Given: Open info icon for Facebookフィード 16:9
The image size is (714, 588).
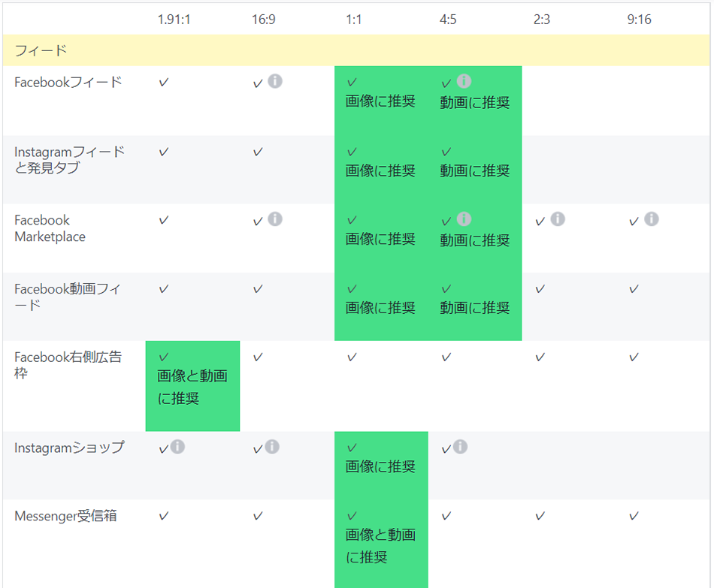Looking at the screenshot, I should (x=275, y=81).
